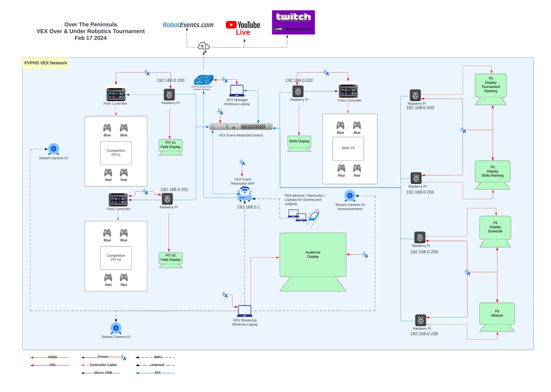Select the Audience Display green panel

[x=313, y=255]
